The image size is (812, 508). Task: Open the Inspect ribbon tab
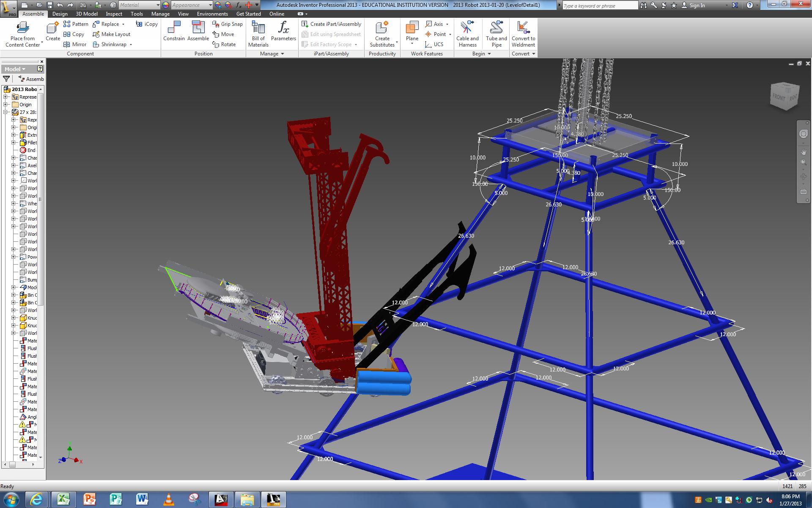click(114, 14)
